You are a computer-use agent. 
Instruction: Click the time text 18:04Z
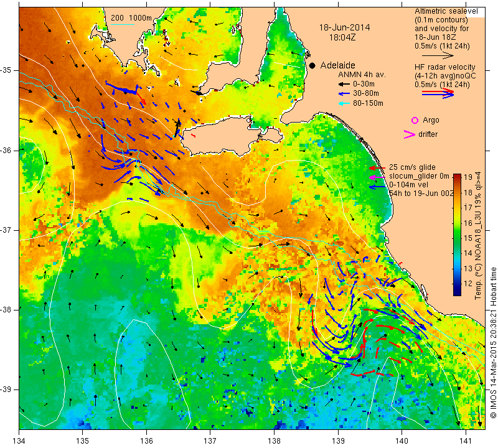tap(342, 37)
